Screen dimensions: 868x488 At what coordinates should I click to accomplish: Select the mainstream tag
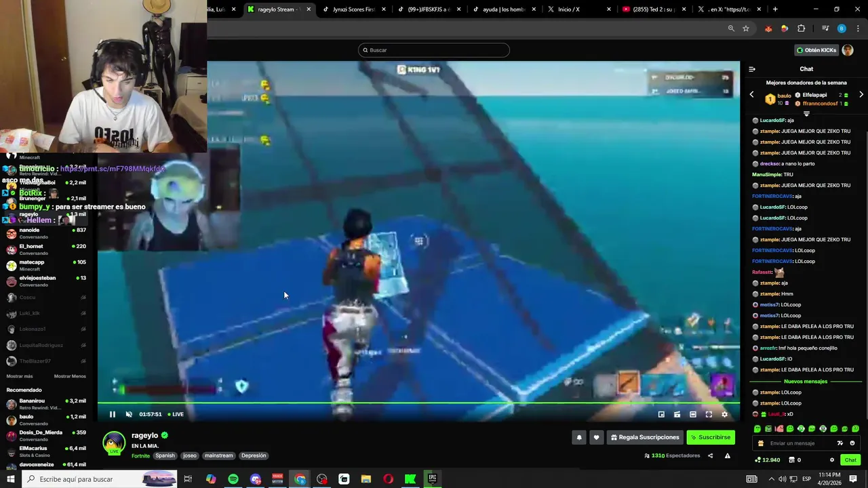218,455
